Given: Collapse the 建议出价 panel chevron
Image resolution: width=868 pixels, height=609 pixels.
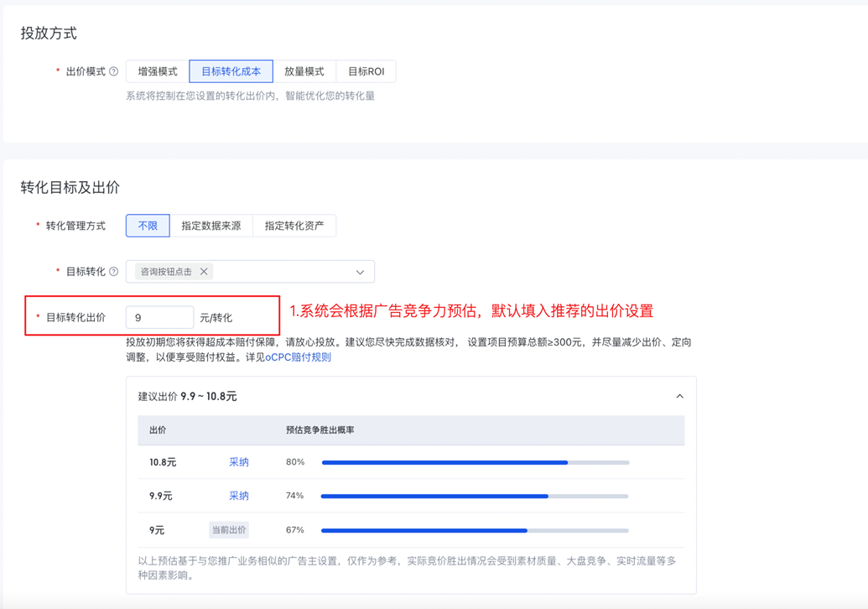Looking at the screenshot, I should [x=679, y=396].
